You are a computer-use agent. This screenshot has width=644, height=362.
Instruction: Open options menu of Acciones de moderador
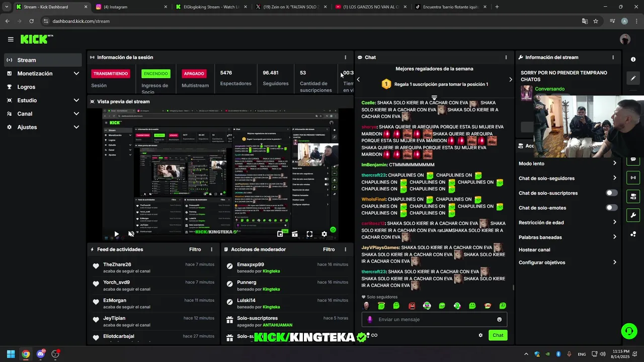345,249
